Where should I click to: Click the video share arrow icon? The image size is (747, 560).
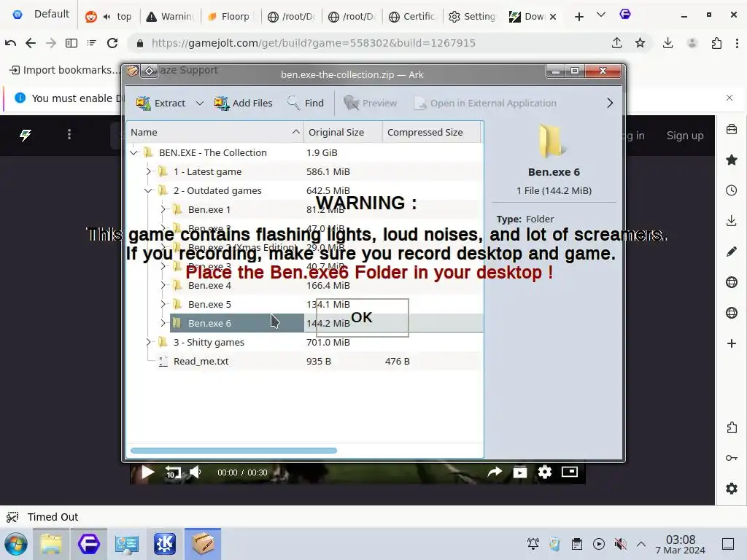point(495,472)
